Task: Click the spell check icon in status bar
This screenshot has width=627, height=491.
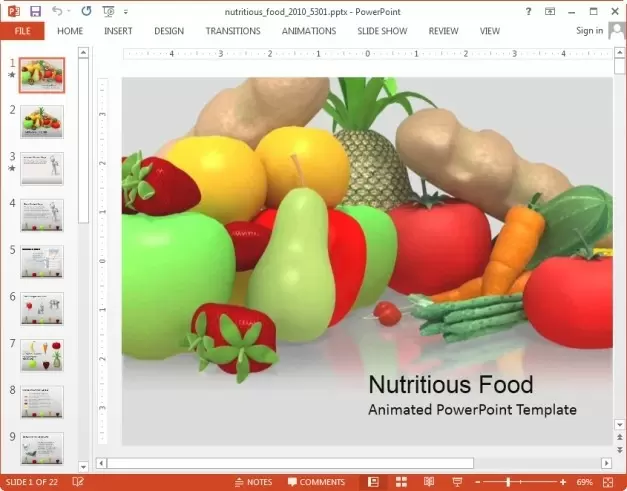Action: pyautogui.click(x=78, y=482)
